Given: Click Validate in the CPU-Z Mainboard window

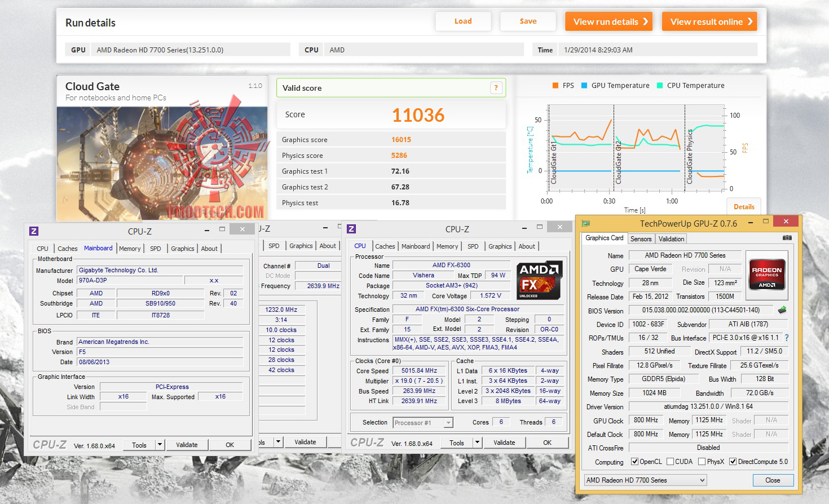Looking at the screenshot, I should (187, 445).
